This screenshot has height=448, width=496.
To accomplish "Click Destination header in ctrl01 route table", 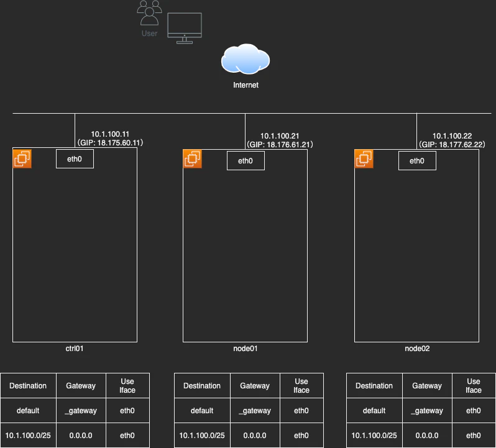I will coord(28,386).
